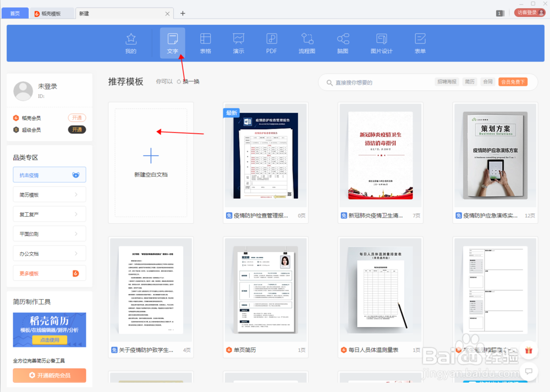Image resolution: width=550 pixels, height=392 pixels.
Task: Click the orange icon in 更多模板
Action: pos(76,273)
